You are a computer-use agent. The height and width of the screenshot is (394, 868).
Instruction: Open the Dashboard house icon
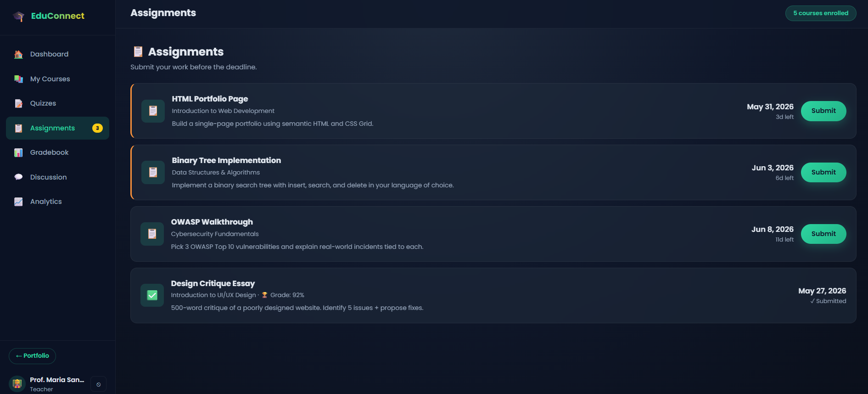18,54
